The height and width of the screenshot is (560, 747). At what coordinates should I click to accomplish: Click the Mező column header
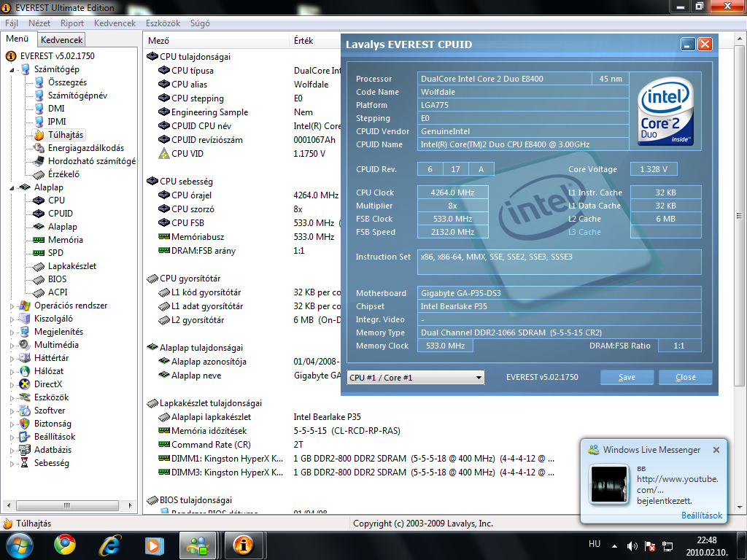(216, 41)
